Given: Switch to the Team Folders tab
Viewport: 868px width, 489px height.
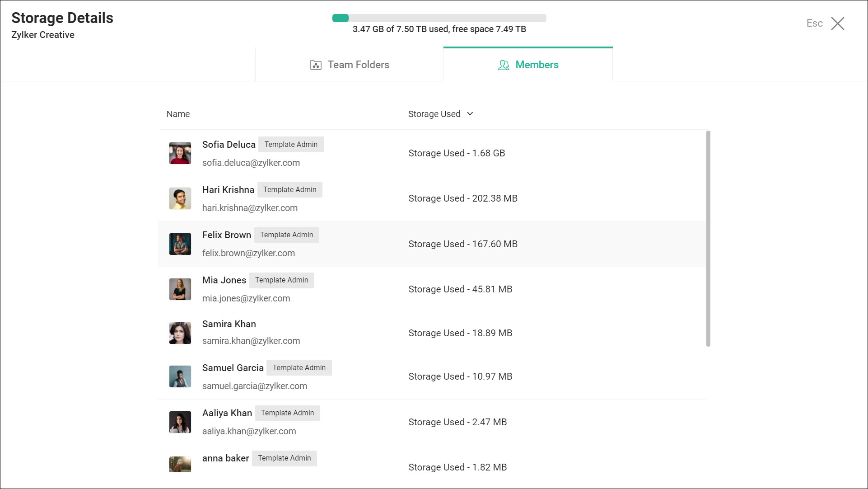Looking at the screenshot, I should [x=358, y=65].
